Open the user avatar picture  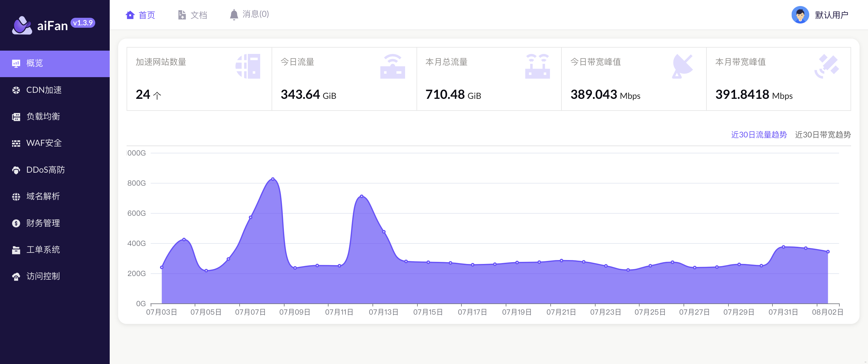tap(800, 15)
